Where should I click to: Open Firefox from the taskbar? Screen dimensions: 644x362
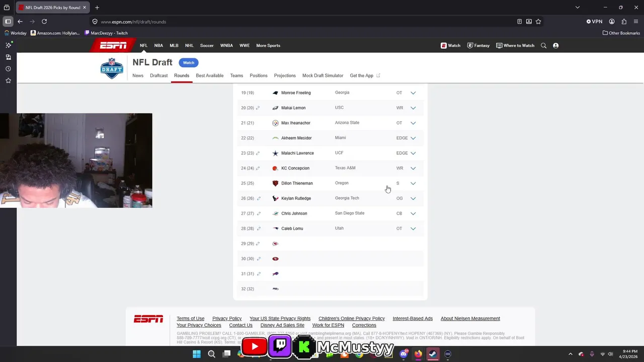(418, 354)
